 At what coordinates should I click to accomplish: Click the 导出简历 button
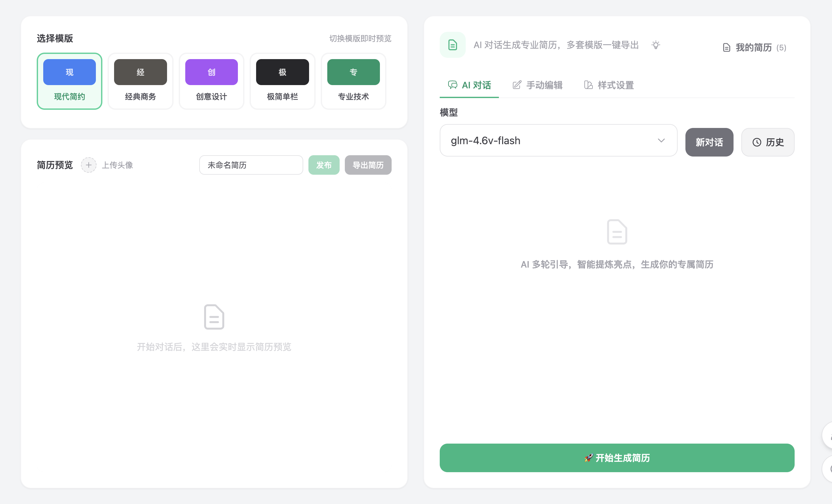[368, 165]
